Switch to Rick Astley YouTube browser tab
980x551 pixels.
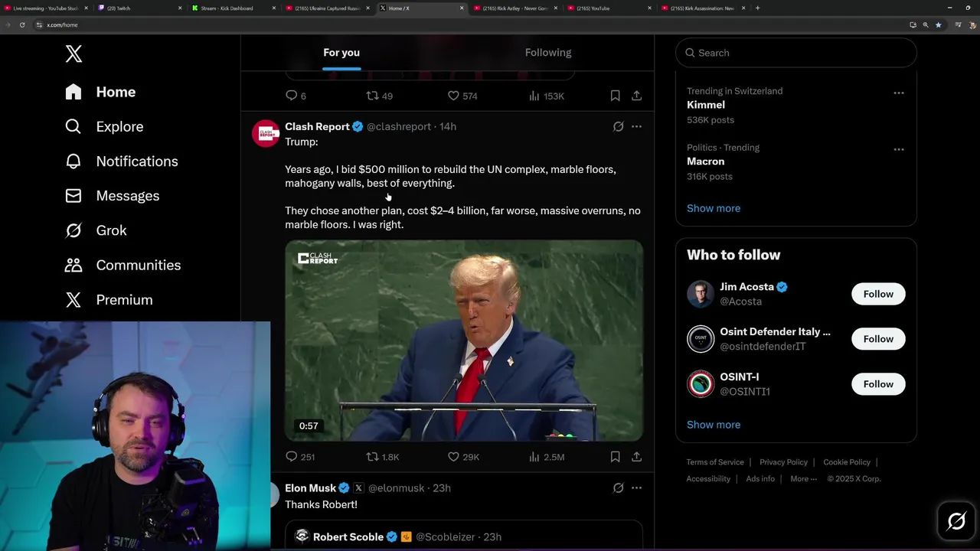tap(515, 8)
